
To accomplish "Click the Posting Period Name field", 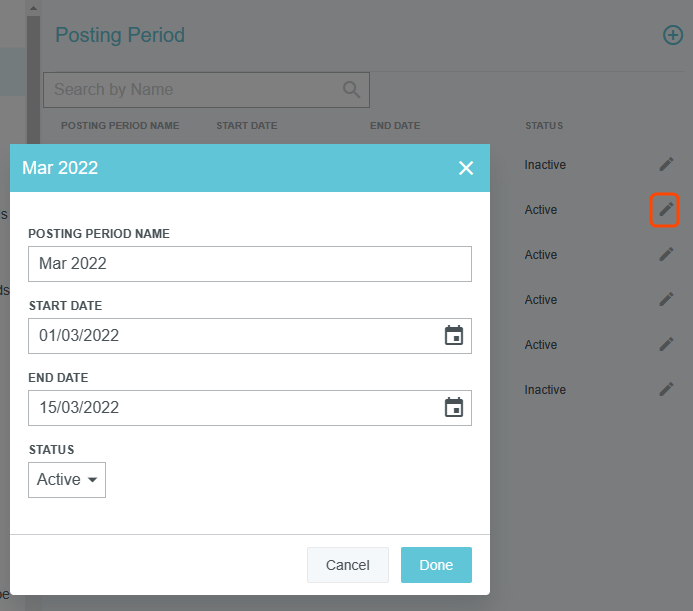I will [x=250, y=264].
